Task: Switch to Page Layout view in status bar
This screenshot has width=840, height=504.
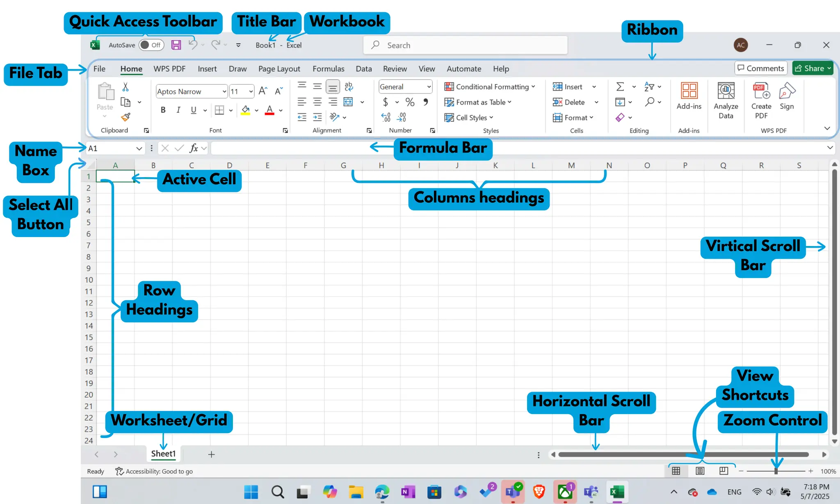Action: pyautogui.click(x=700, y=471)
